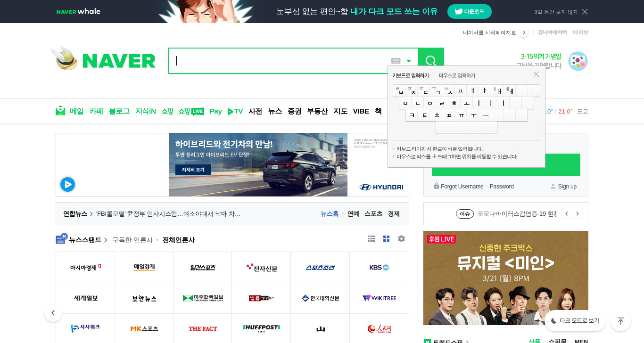The height and width of the screenshot is (343, 644).
Task: Tap the ㅎ key on virtual keyboard
Action: pos(454,103)
